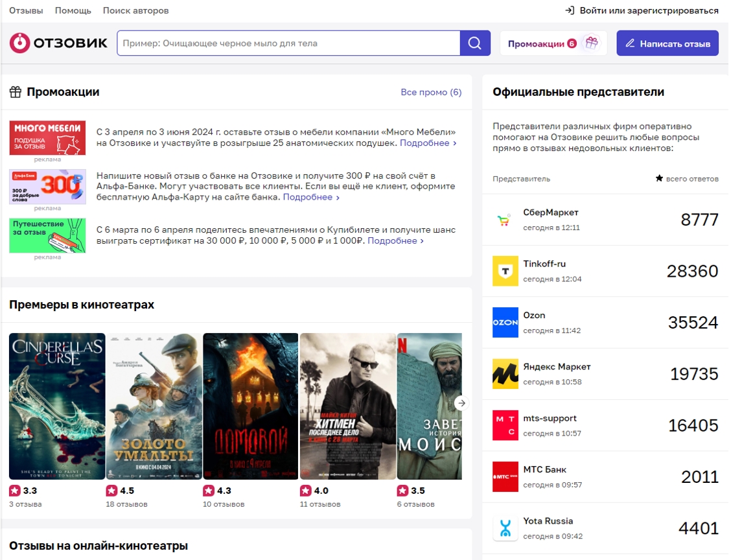Click the gift icon next to Промоакции
Viewport: 731px width, 560px height.
pos(592,43)
